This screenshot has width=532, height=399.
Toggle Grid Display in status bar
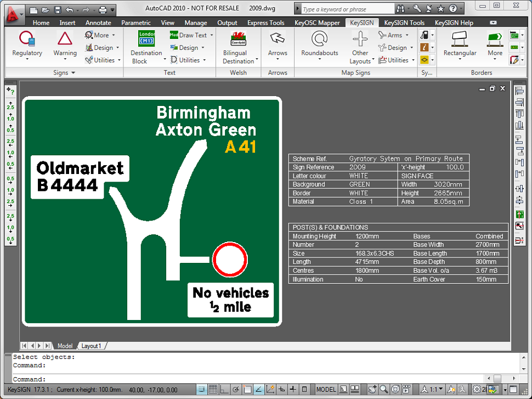pos(213,390)
